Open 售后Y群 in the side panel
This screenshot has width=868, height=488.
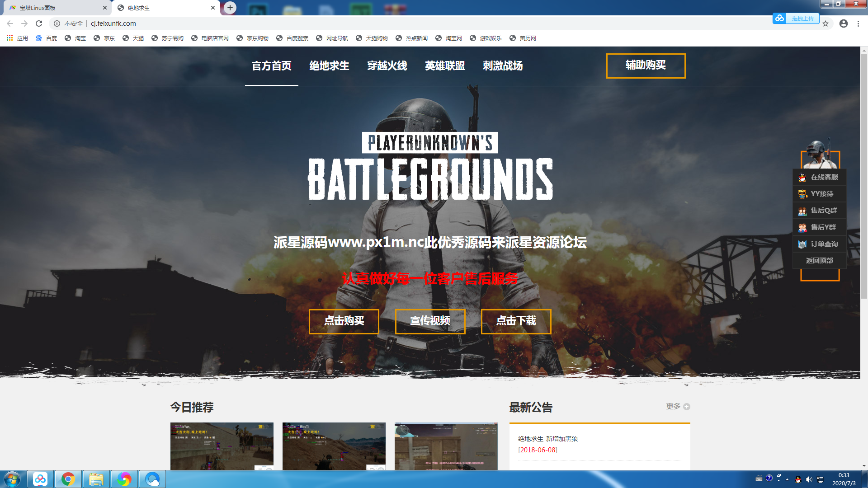(819, 227)
